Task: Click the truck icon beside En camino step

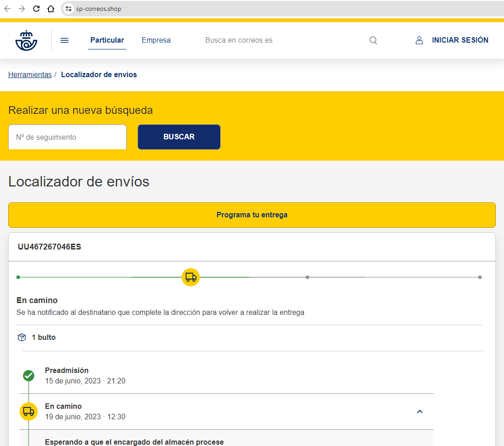Action: (x=29, y=412)
